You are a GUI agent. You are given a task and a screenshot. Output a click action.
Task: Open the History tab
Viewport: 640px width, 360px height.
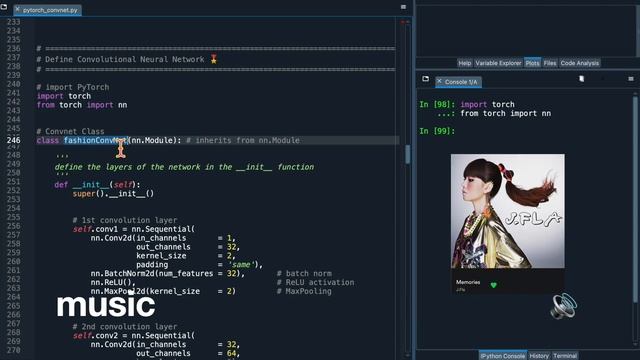(539, 356)
